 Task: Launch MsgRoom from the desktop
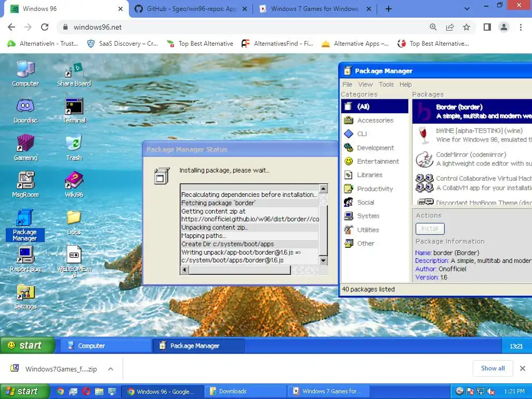point(25,185)
